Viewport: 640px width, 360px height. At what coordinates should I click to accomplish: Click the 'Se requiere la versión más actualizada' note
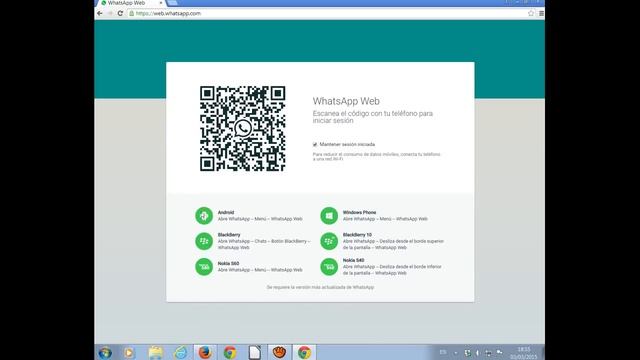[x=320, y=287]
